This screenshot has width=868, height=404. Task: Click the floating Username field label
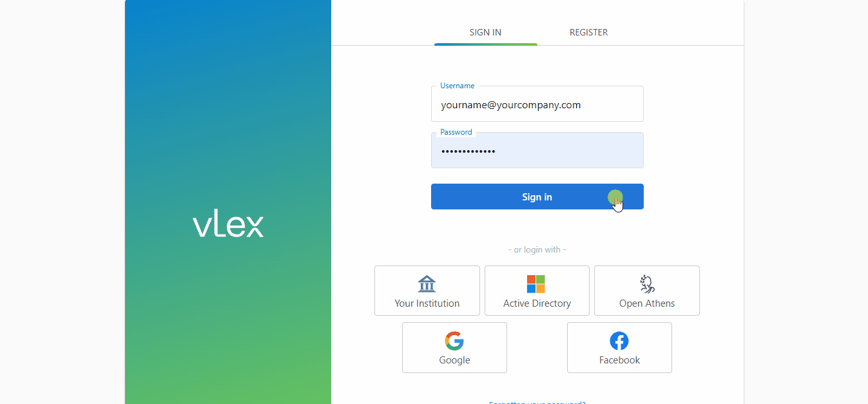[x=457, y=86]
